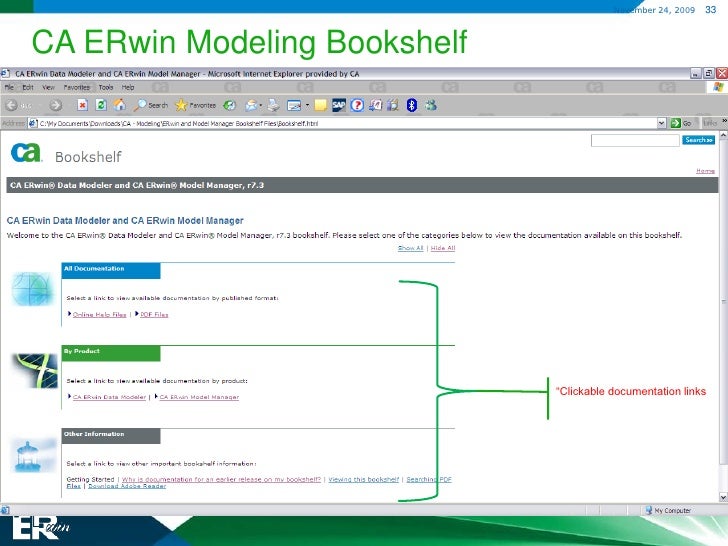Screen dimensions: 728x546
Task: Click the CA logo on the Bookshelf page
Action: 26,153
